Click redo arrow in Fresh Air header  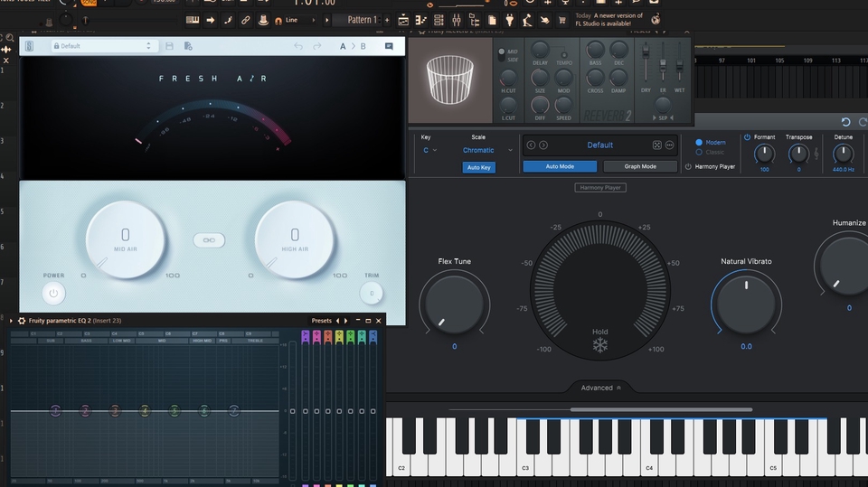tap(317, 46)
